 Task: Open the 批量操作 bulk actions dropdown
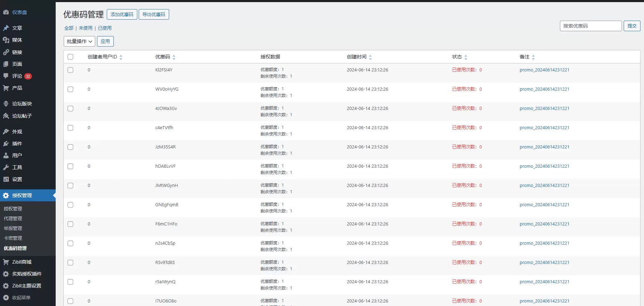[79, 41]
